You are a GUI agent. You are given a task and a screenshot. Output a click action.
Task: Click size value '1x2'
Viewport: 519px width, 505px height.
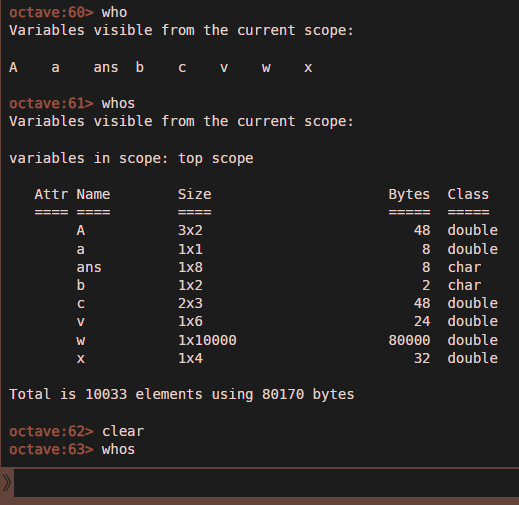click(190, 285)
